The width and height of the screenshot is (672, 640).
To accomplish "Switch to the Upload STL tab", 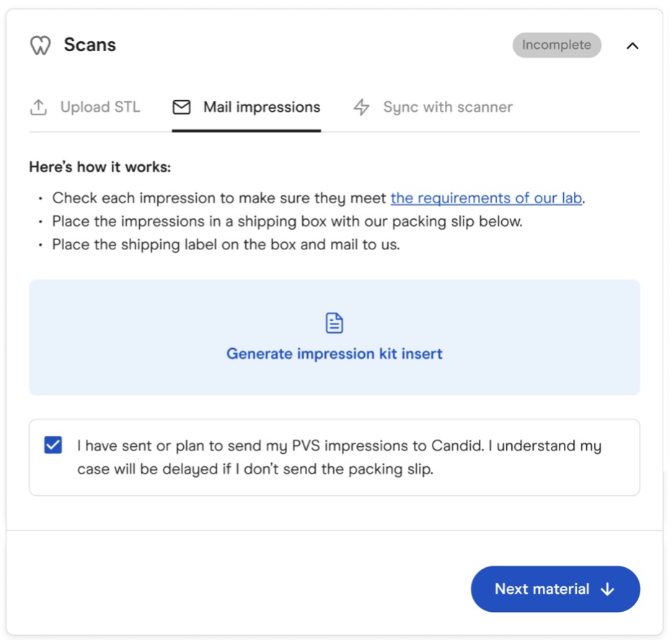I will tap(85, 107).
